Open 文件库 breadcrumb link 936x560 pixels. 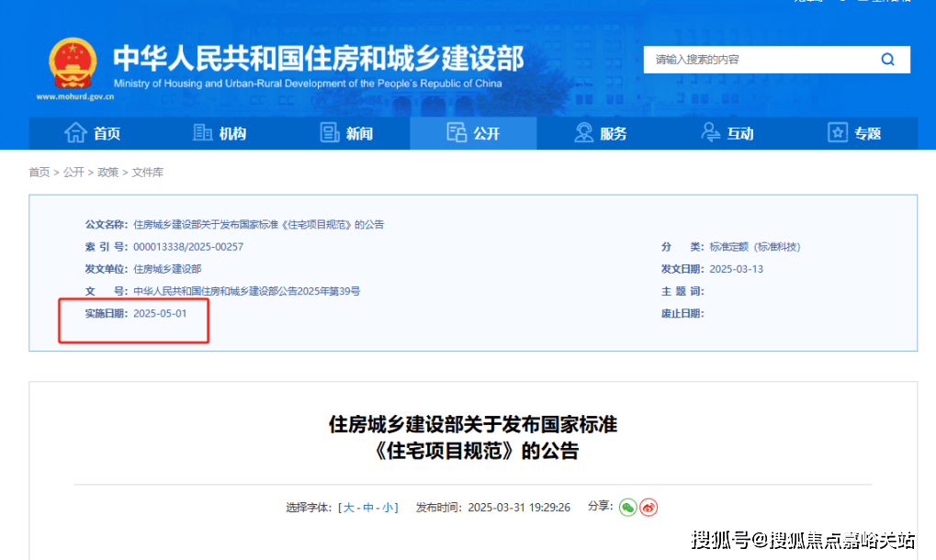pyautogui.click(x=147, y=173)
